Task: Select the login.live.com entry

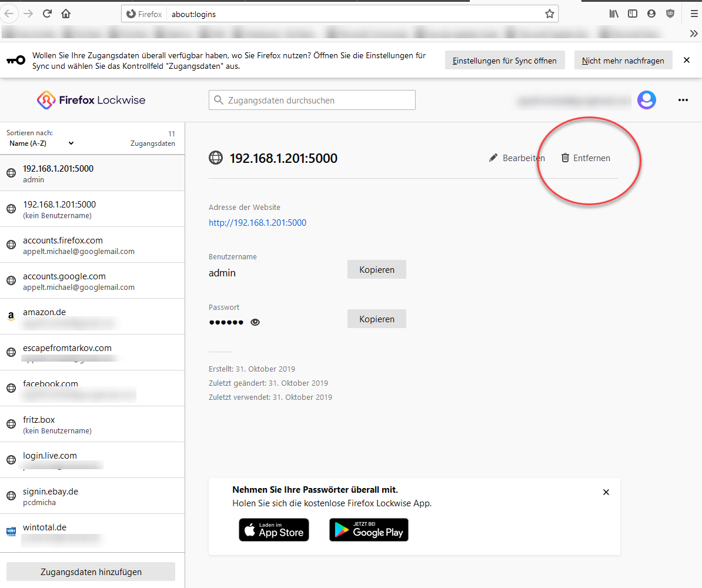Action: 92,460
